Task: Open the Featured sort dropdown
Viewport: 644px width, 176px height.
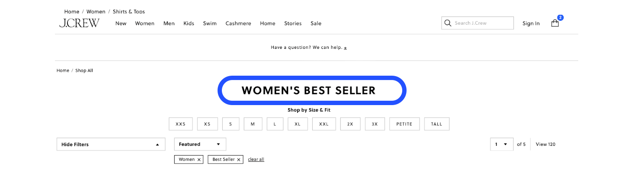Action: coord(200,144)
